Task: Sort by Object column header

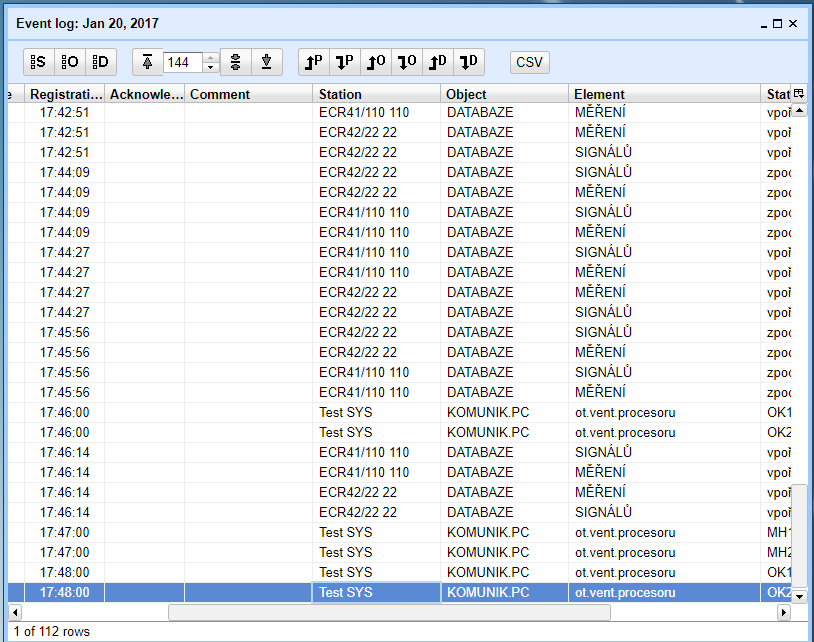Action: click(505, 94)
